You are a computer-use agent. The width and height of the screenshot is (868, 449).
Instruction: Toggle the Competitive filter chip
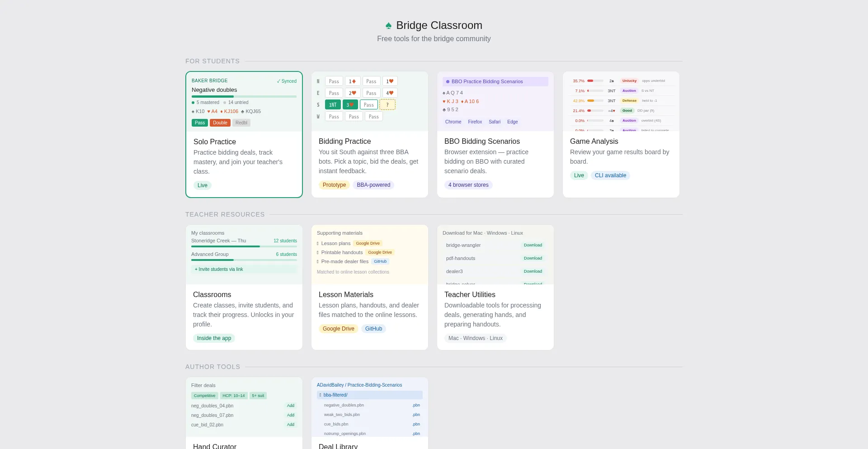(x=205, y=396)
